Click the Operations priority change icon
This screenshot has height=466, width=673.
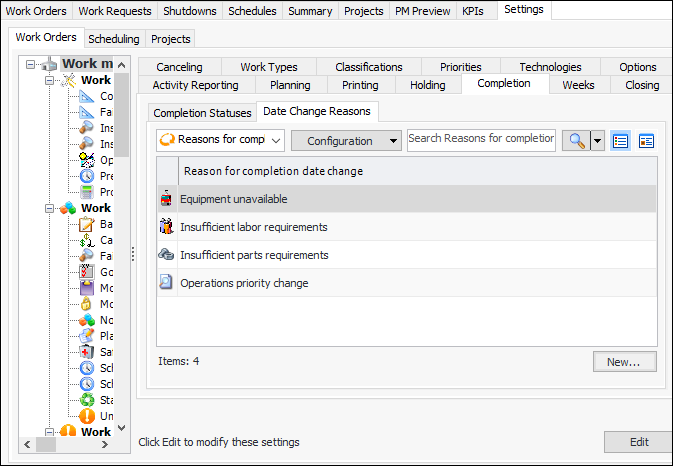(166, 283)
